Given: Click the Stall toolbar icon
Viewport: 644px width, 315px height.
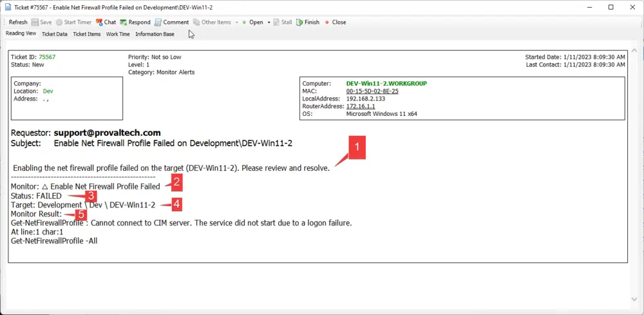Looking at the screenshot, I should pyautogui.click(x=276, y=22).
